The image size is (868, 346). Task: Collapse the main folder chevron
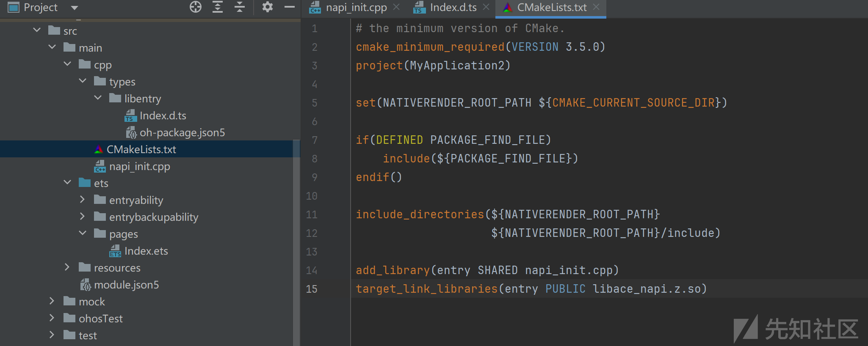[x=52, y=47]
